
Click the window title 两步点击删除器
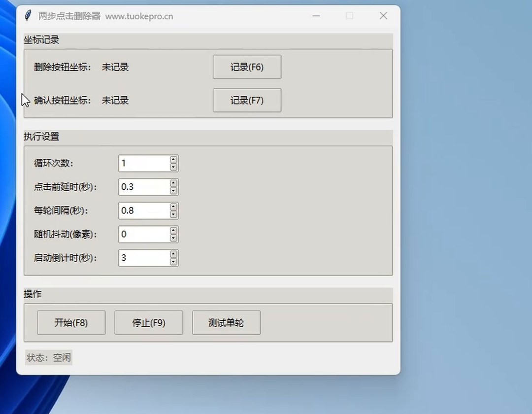(x=69, y=16)
